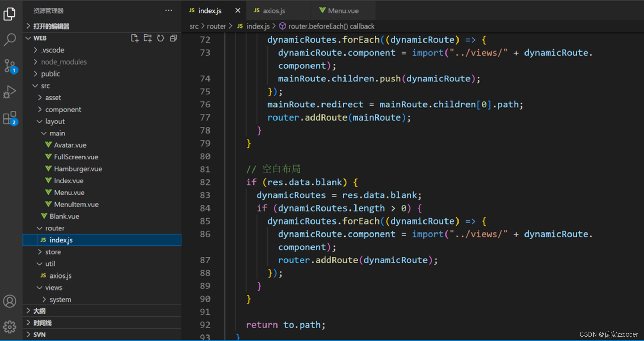Image resolution: width=644 pixels, height=341 pixels.
Task: Create a new file in WEB
Action: click(x=135, y=38)
